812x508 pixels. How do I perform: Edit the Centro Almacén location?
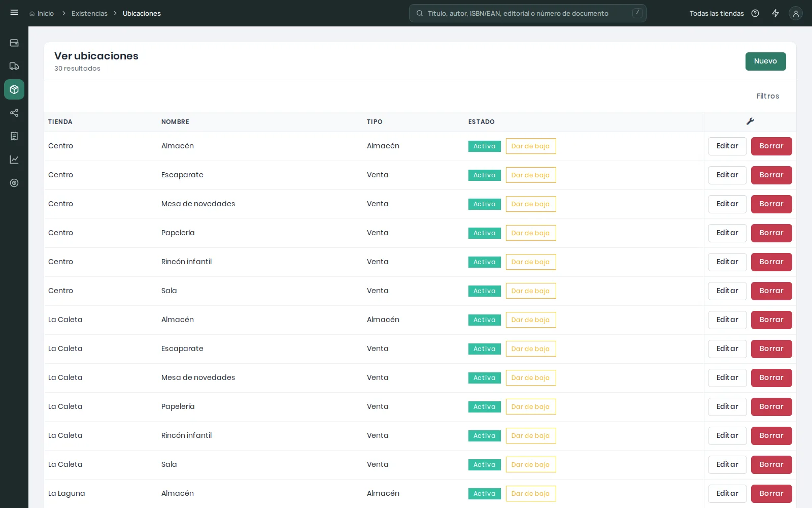(x=727, y=146)
